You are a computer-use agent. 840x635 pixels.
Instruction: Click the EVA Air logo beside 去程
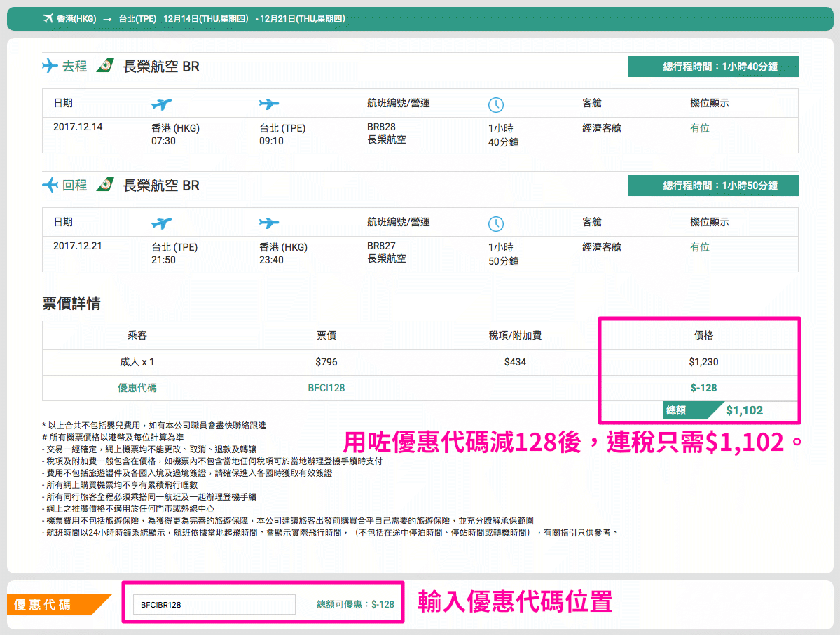105,66
